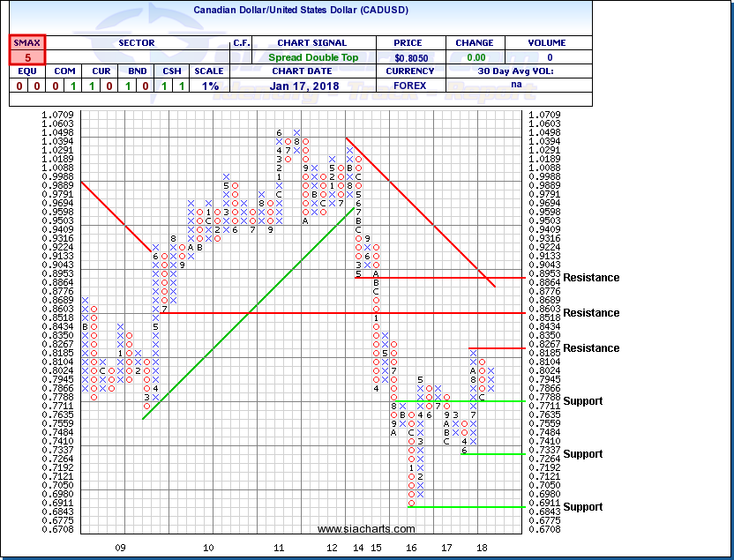The width and height of the screenshot is (734, 560).
Task: Select the SMAX score value 5
Action: (27, 57)
